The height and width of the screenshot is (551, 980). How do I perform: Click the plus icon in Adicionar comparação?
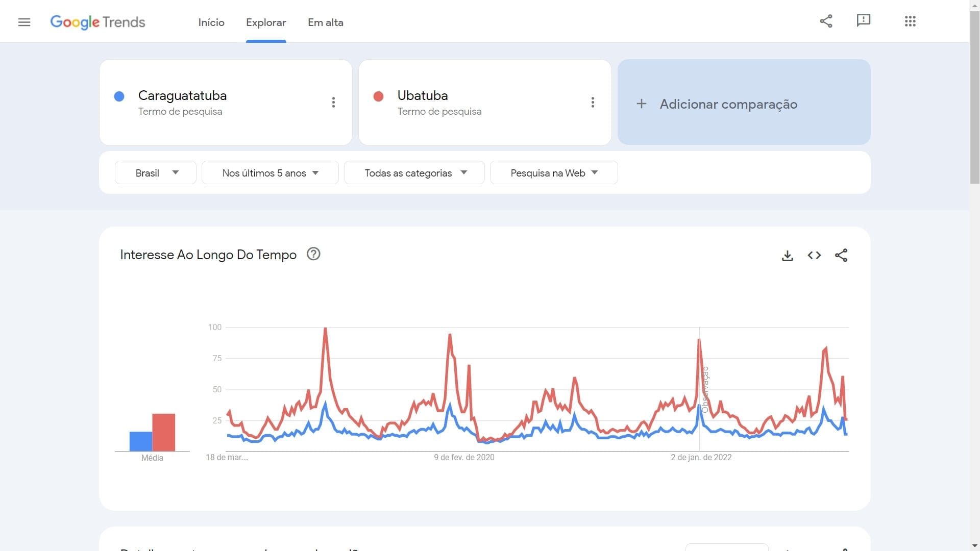click(x=642, y=104)
